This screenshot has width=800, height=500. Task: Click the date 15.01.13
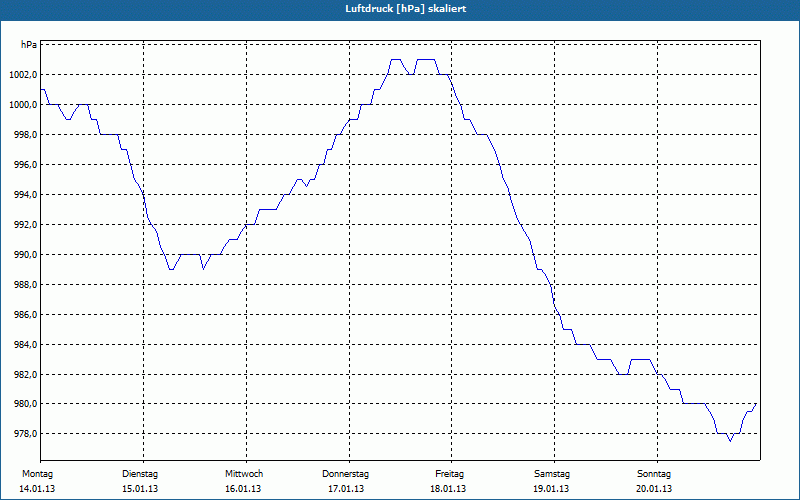[x=140, y=489]
